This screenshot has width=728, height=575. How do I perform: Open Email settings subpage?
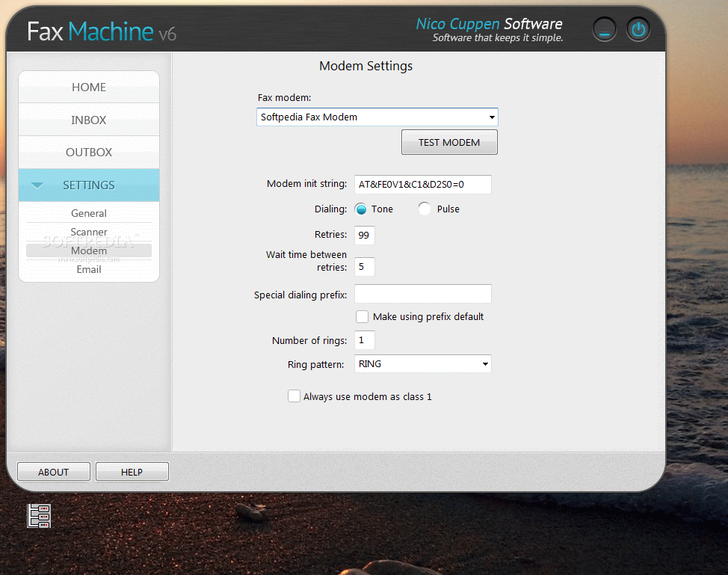89,269
